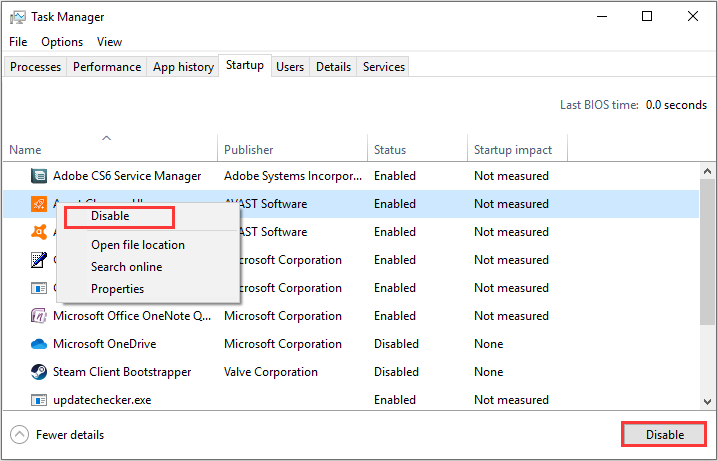Open the Options menu
718x461 pixels.
(x=62, y=42)
